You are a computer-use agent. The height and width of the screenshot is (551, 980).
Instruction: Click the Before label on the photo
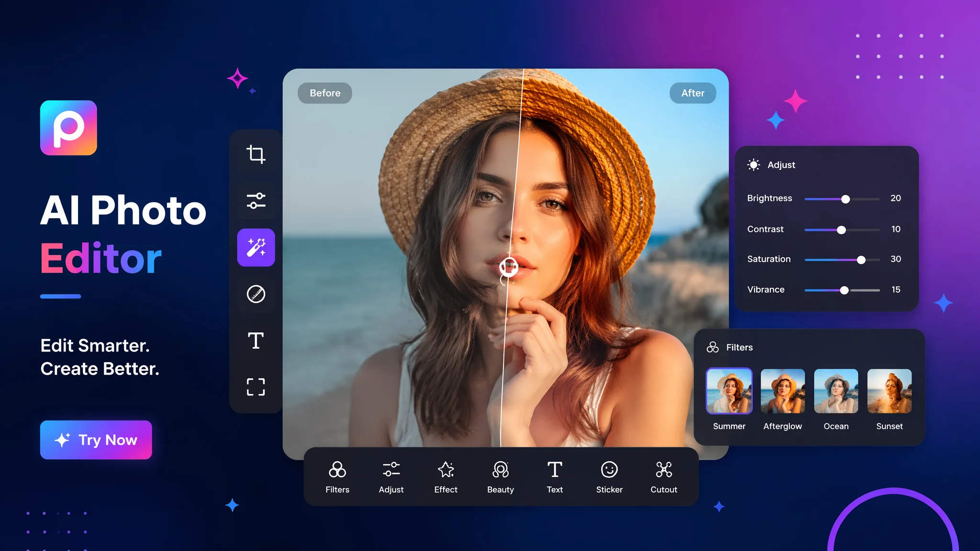pos(325,93)
